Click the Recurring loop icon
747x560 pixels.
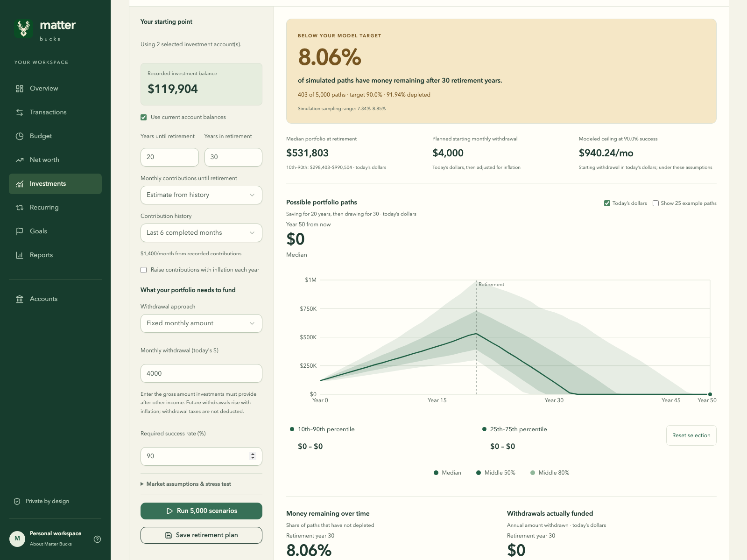[20, 208]
